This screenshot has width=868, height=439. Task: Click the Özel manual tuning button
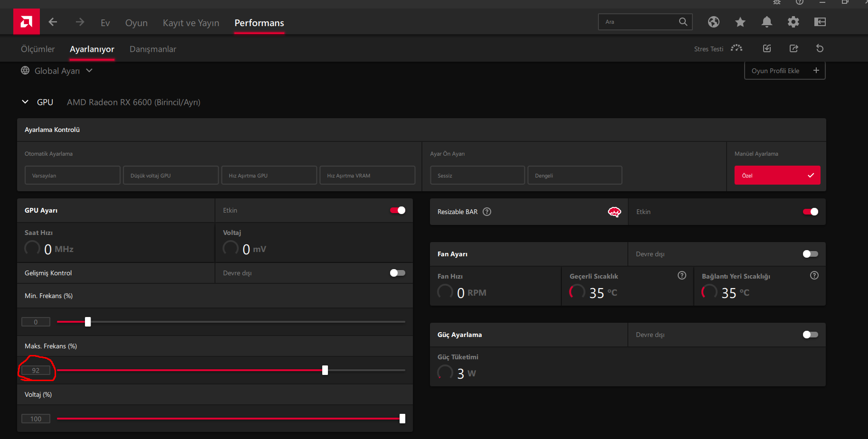[x=777, y=175]
